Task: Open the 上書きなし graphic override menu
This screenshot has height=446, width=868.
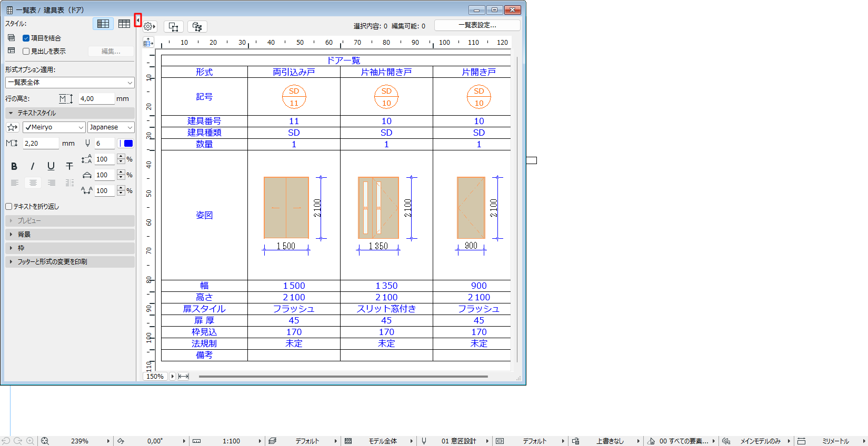Action: coord(638,441)
